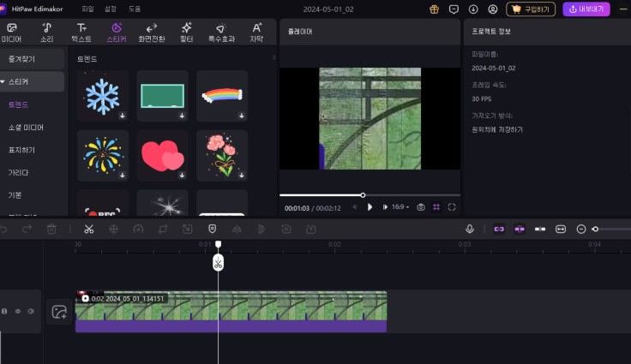
Task: Toggle track visibility eye icon
Action: 18,312
